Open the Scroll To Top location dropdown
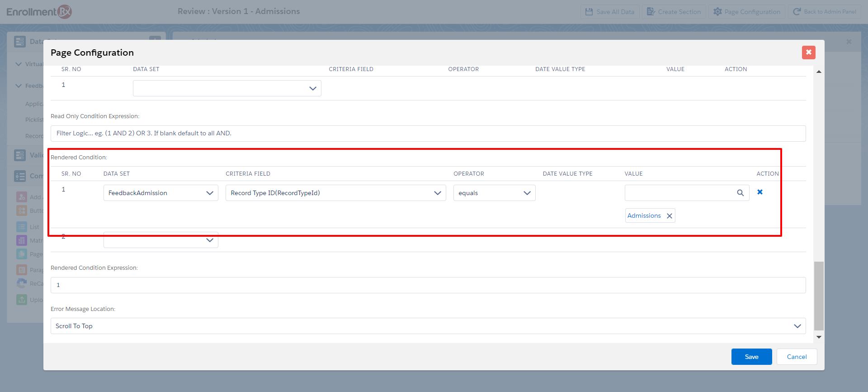This screenshot has width=868, height=392. [x=428, y=326]
